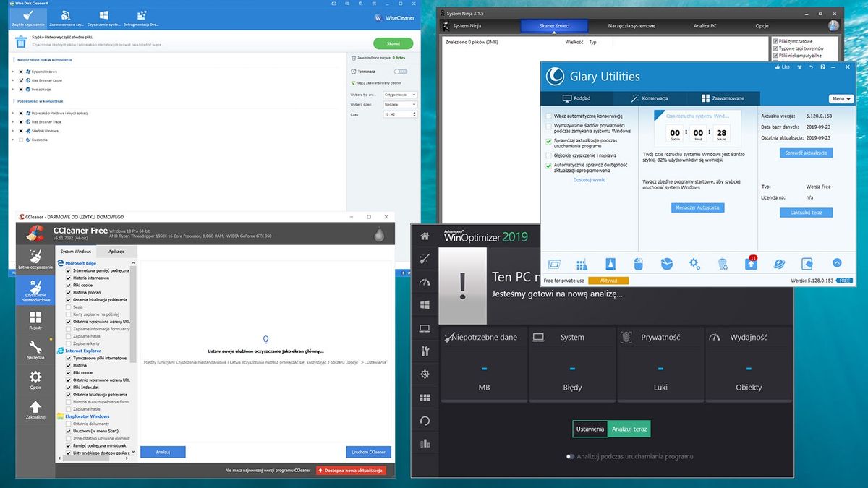The width and height of the screenshot is (868, 488).
Task: Expand Inne aplikacje row in Wise Disk Cleaner
Action: [x=12, y=90]
